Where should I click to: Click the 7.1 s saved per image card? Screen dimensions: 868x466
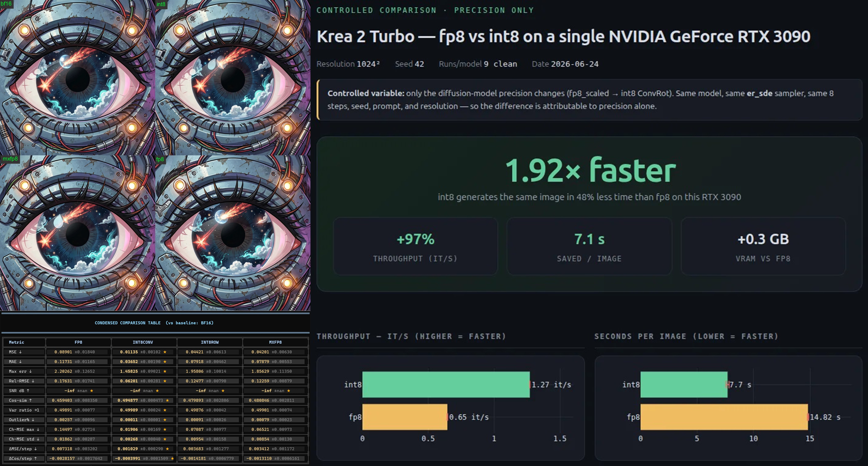pyautogui.click(x=589, y=246)
